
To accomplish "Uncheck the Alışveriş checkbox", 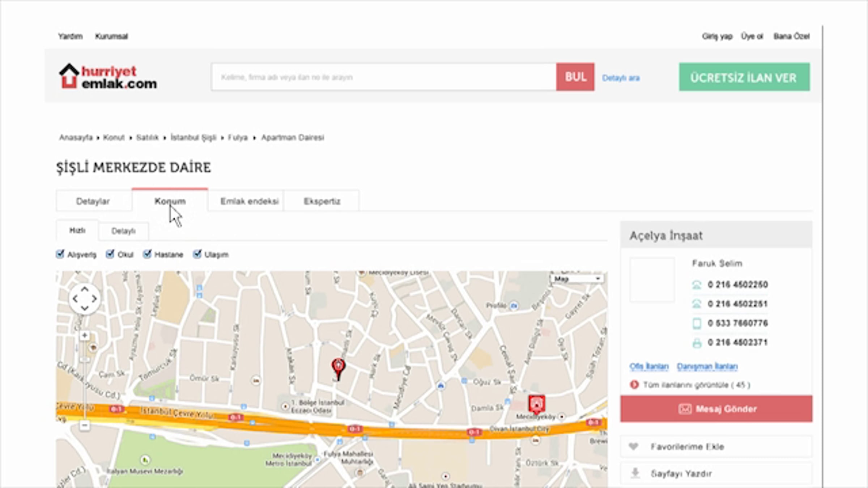I will (60, 254).
